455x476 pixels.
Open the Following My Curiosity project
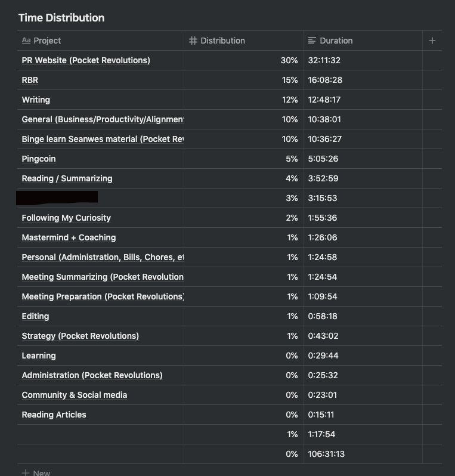pos(66,218)
